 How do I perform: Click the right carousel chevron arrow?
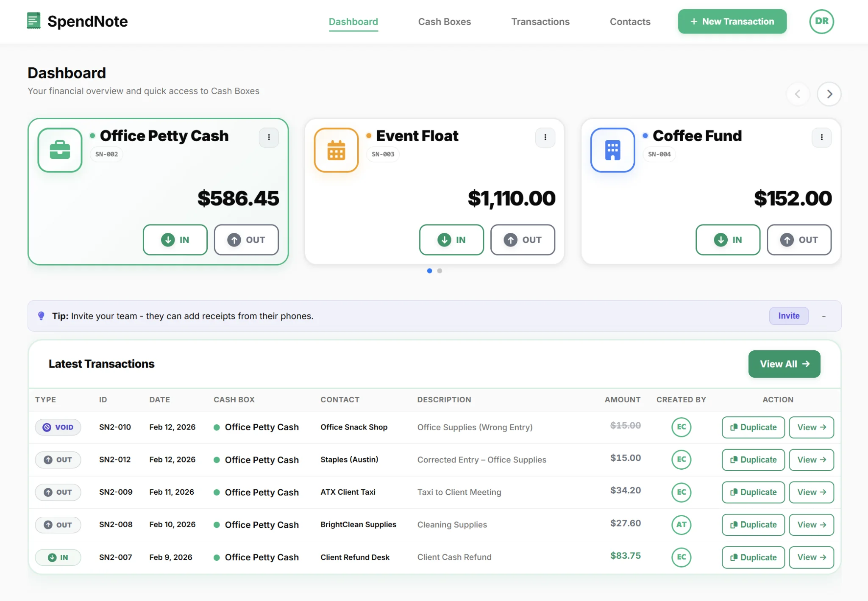[x=829, y=94]
